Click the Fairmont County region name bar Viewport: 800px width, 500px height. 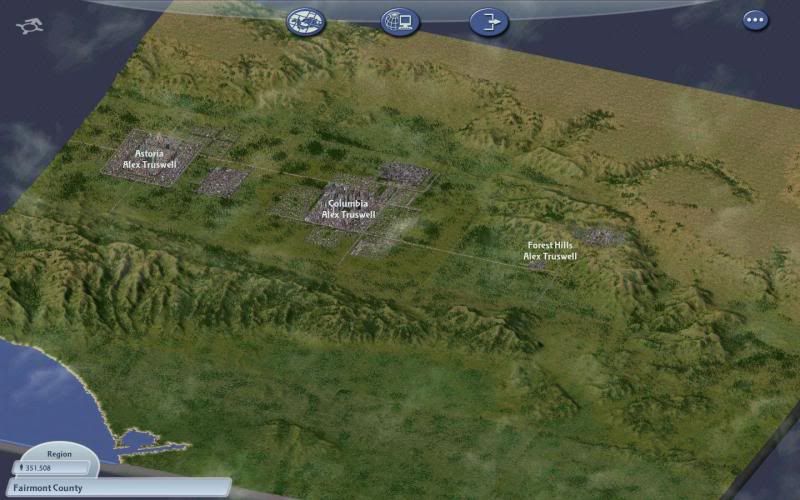(x=120, y=488)
